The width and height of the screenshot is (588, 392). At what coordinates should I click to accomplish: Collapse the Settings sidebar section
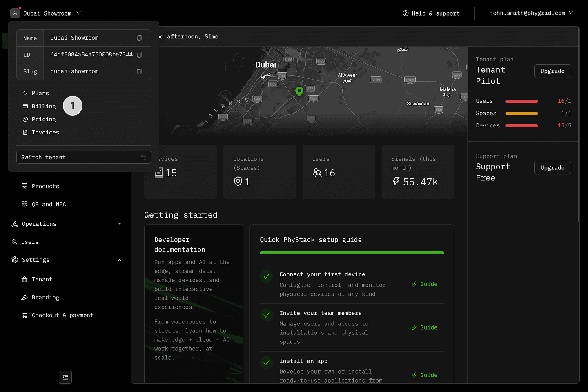pyautogui.click(x=120, y=260)
